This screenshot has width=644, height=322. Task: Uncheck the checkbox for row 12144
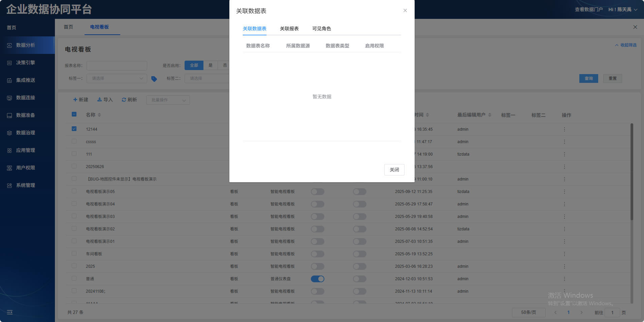[x=74, y=129]
